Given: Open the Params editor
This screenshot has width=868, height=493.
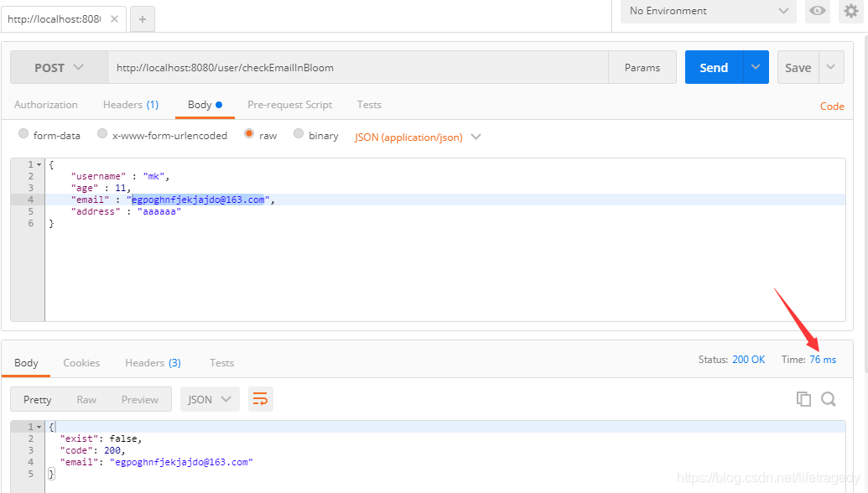Looking at the screenshot, I should [x=642, y=68].
